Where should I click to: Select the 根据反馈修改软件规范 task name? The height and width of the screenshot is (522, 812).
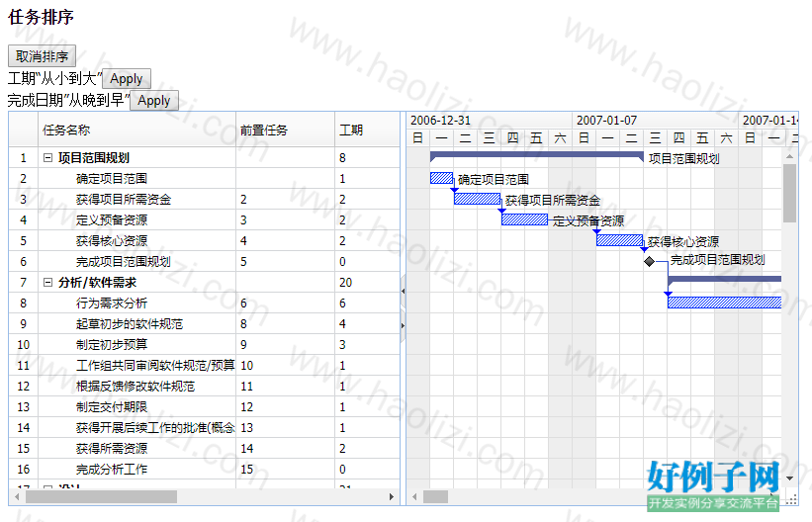135,387
